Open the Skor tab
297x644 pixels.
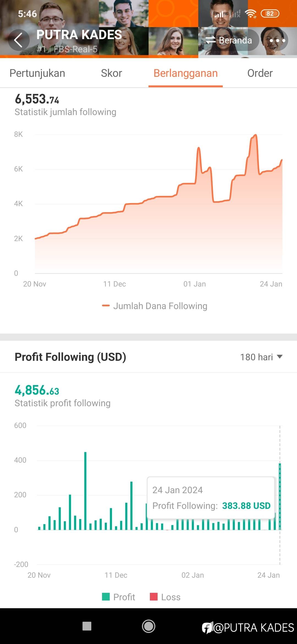[111, 73]
